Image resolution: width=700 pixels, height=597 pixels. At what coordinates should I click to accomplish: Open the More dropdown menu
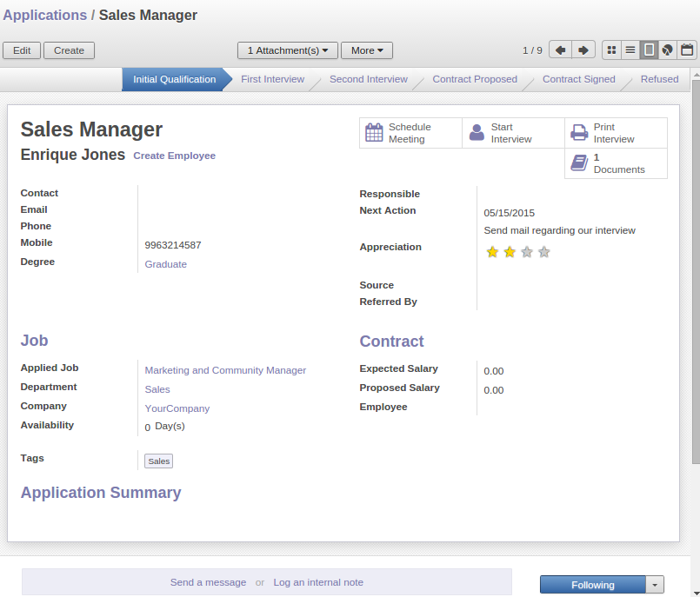coord(367,50)
